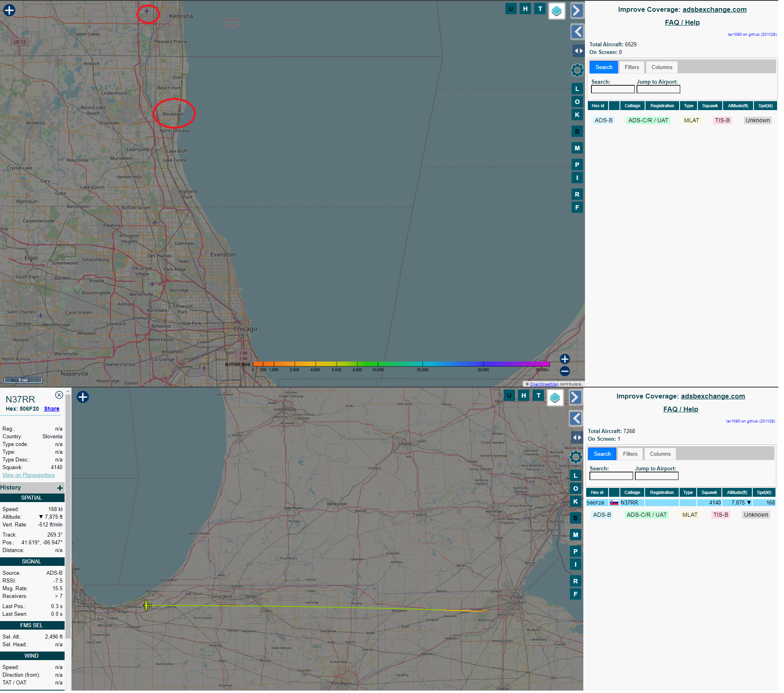The height and width of the screenshot is (693, 784).
Task: Toggle K button in top map sidebar
Action: [577, 115]
